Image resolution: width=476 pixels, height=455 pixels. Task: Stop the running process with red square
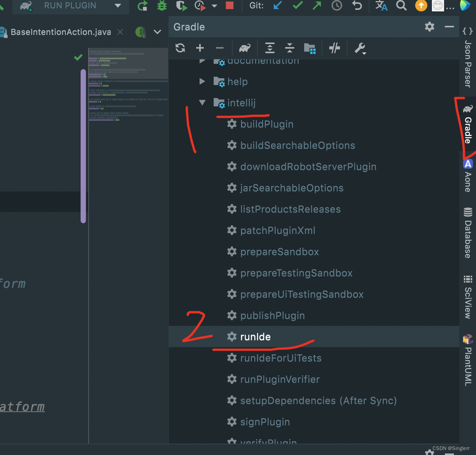click(x=230, y=5)
